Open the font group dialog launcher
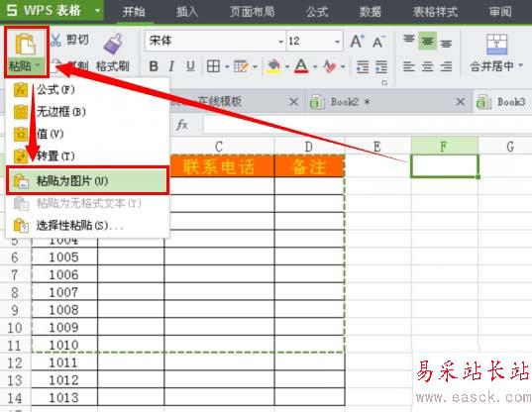The width and height of the screenshot is (532, 412). point(384,83)
